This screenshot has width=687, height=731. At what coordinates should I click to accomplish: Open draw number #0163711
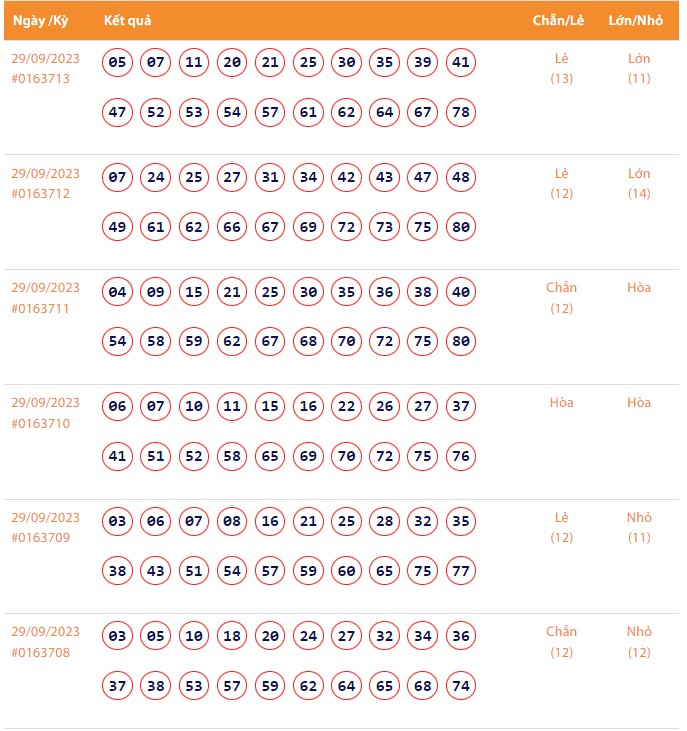pyautogui.click(x=41, y=308)
